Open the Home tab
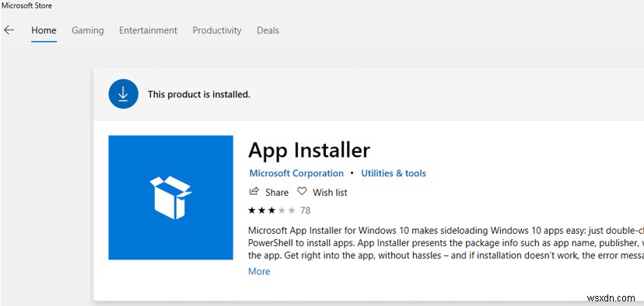 click(x=44, y=30)
